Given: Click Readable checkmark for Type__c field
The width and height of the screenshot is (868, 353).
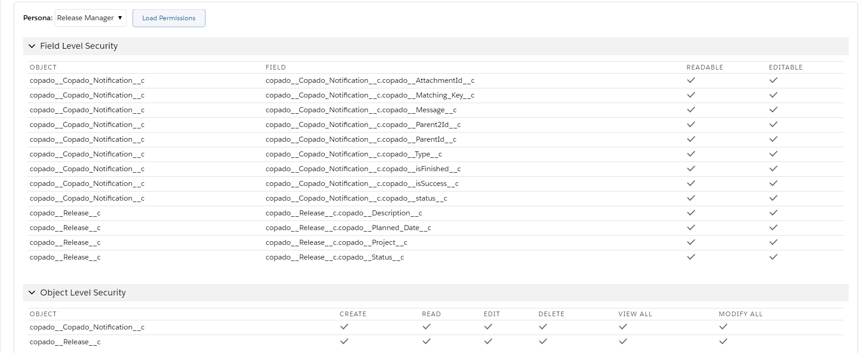Looking at the screenshot, I should (691, 154).
